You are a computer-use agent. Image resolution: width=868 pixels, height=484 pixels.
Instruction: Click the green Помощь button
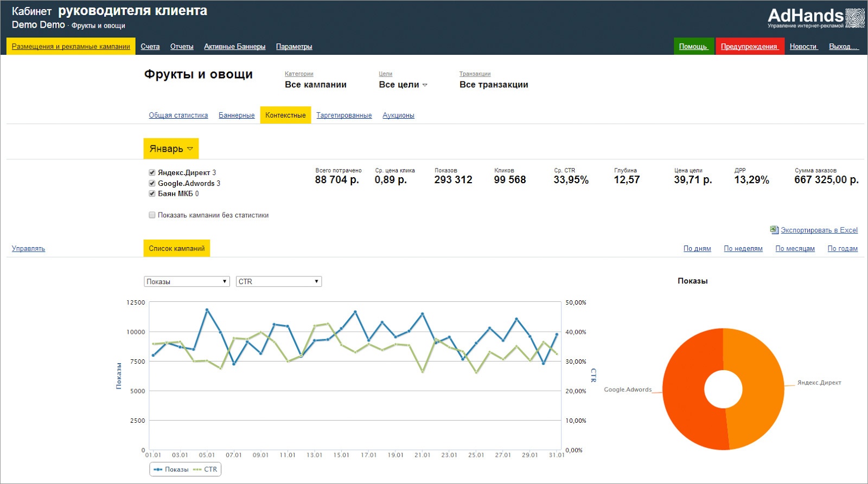pyautogui.click(x=693, y=46)
